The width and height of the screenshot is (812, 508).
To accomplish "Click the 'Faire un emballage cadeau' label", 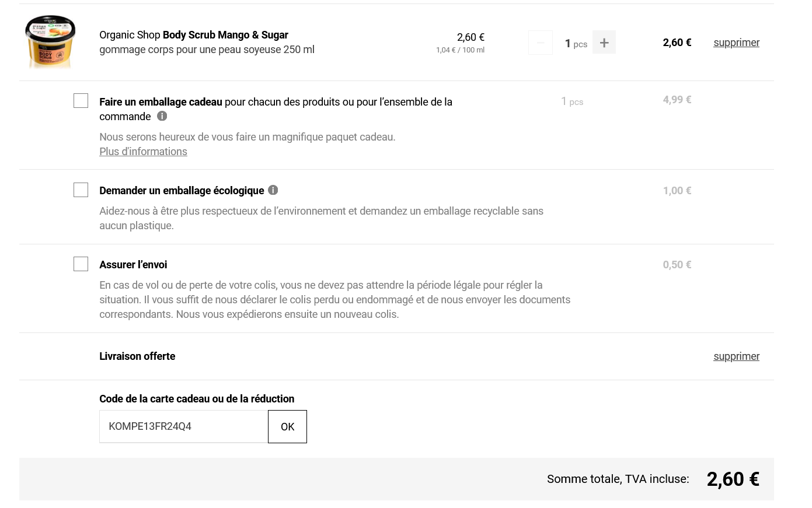I will (x=161, y=102).
